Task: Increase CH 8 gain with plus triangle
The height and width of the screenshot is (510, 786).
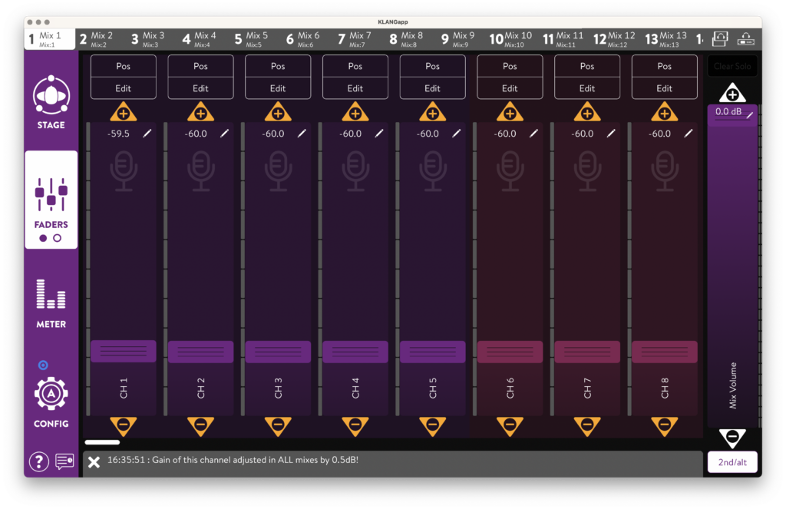Action: coord(664,112)
